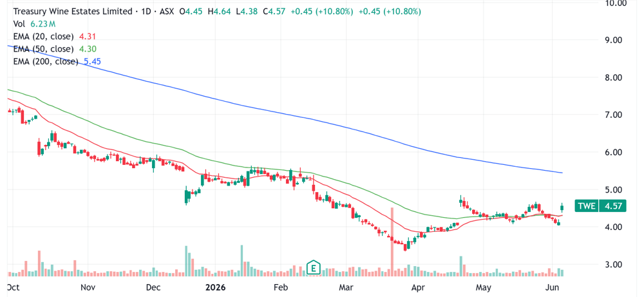The width and height of the screenshot is (644, 297).
Task: Click the latest green candlestick near June
Action: coord(562,208)
